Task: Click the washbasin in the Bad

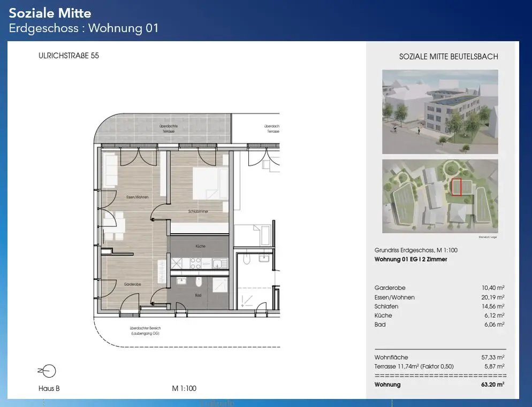Action: 181,281
